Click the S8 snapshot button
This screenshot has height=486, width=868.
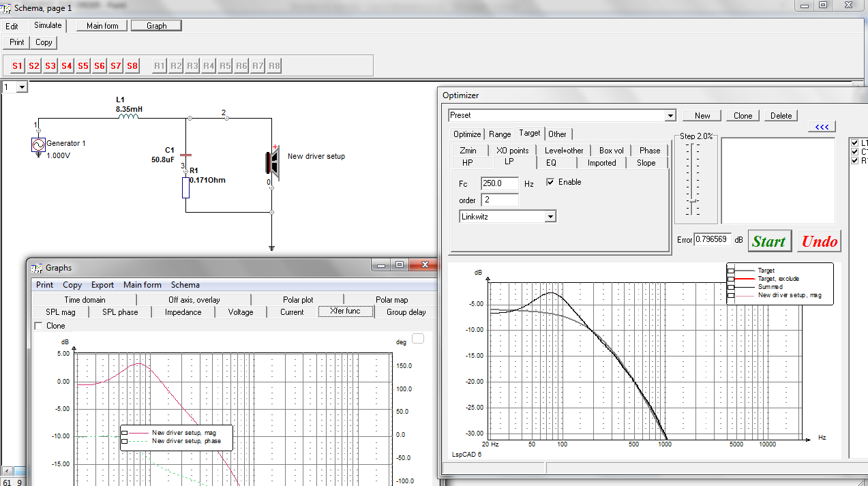132,66
